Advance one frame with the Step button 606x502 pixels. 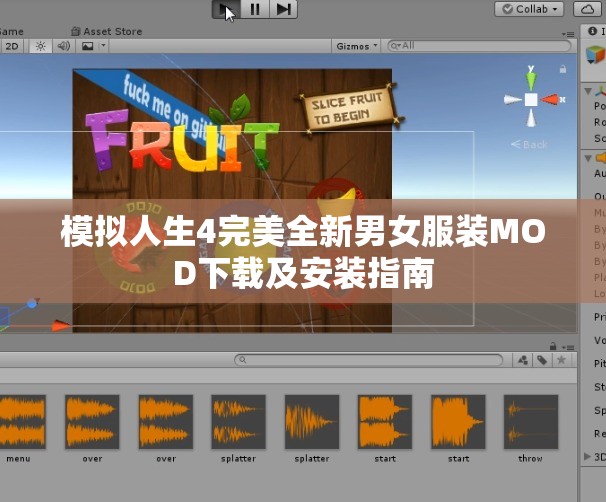pos(283,9)
